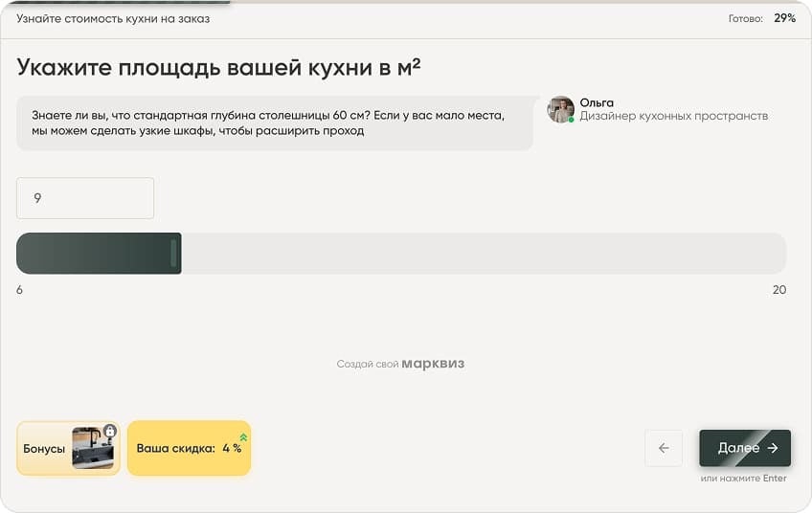The width and height of the screenshot is (812, 513).
Task: Click the slider maximum label 20
Action: pos(779,290)
